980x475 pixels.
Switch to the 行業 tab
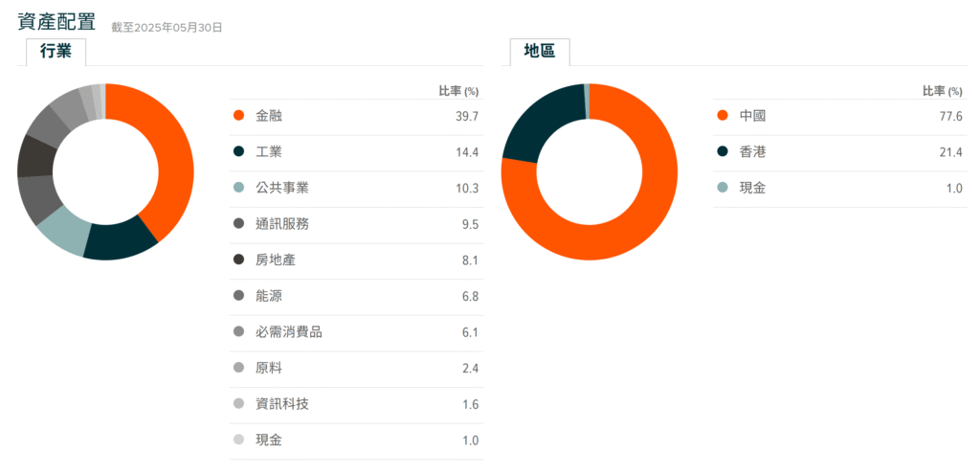click(56, 52)
